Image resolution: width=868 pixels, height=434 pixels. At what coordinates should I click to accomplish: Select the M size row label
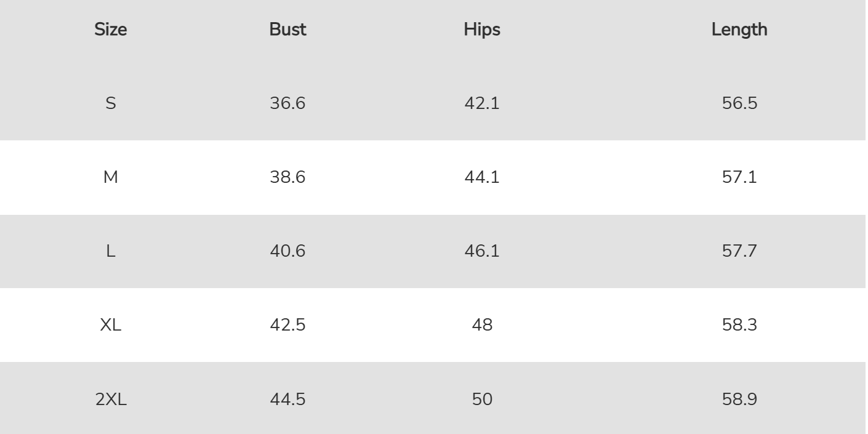(x=111, y=177)
